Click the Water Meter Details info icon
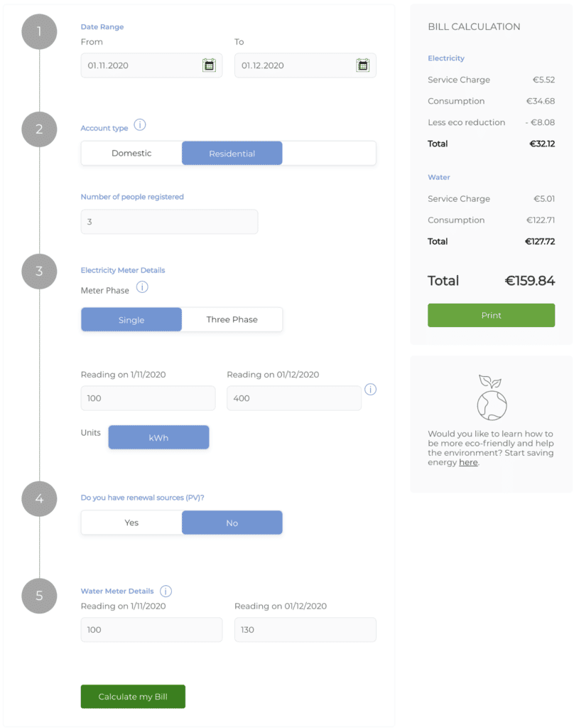574x728 pixels. coord(166,591)
